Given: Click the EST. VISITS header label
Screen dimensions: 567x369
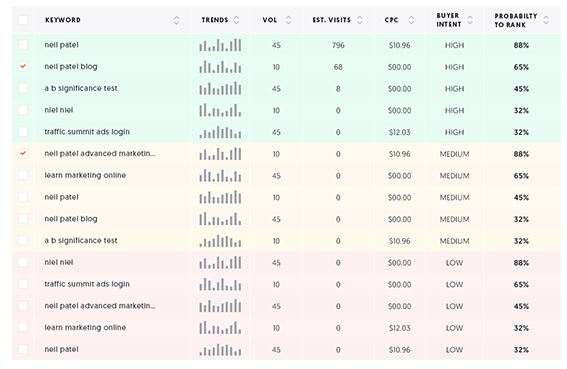Looking at the screenshot, I should point(332,20).
